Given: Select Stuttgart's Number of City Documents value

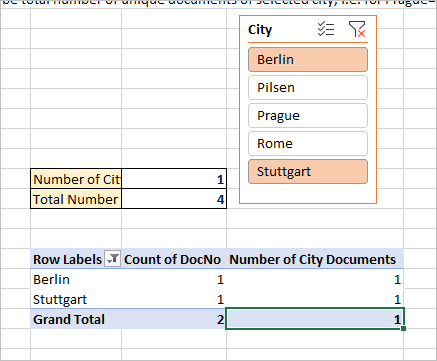Looking at the screenshot, I should click(315, 299).
